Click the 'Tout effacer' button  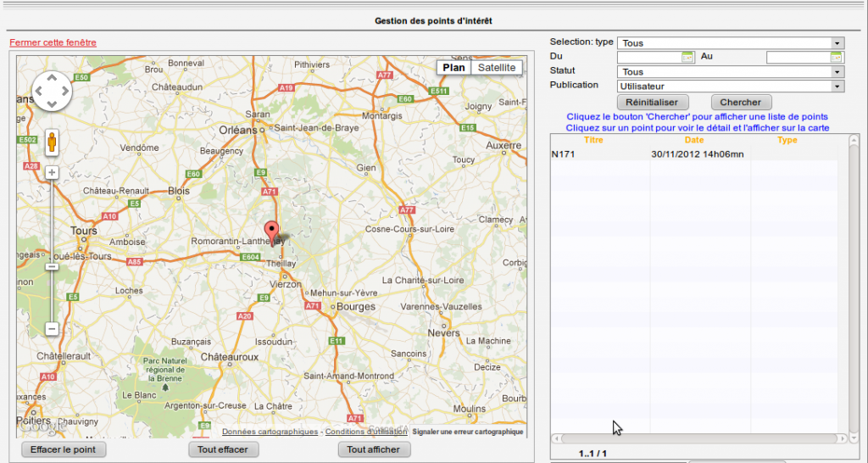click(224, 449)
